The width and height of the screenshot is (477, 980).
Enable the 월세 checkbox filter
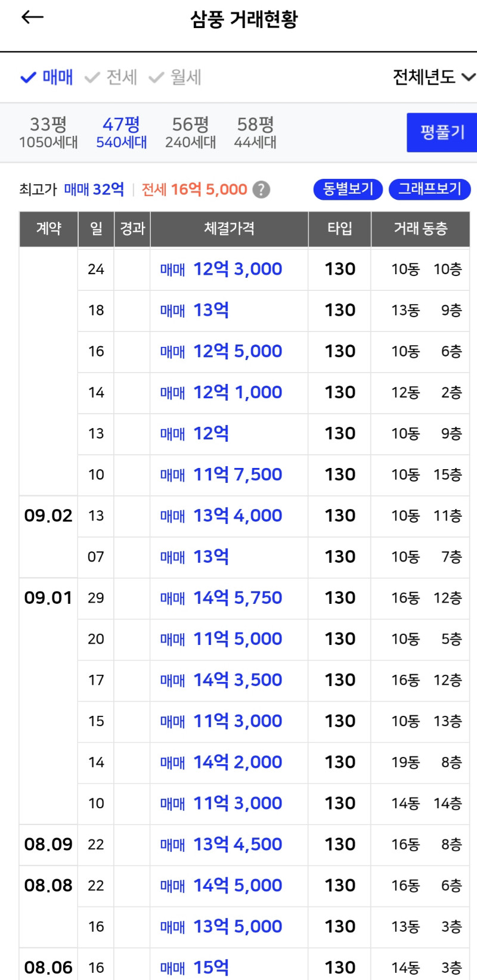point(175,77)
